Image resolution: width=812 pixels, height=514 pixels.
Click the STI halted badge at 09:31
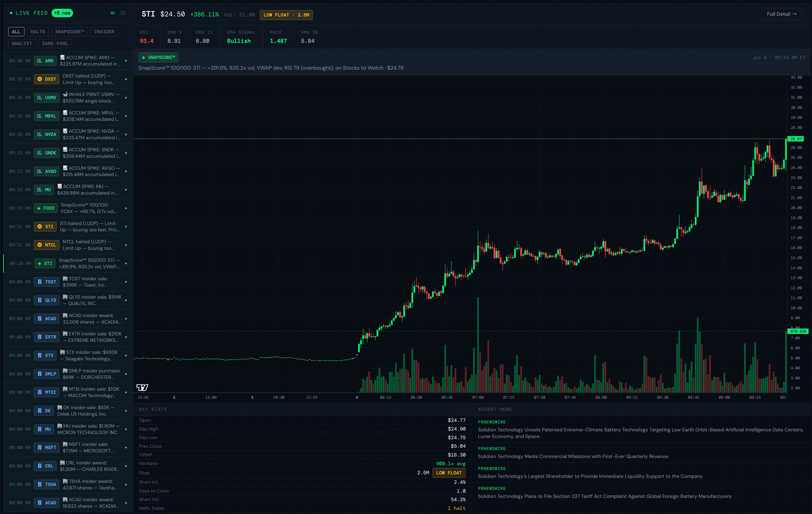[45, 227]
